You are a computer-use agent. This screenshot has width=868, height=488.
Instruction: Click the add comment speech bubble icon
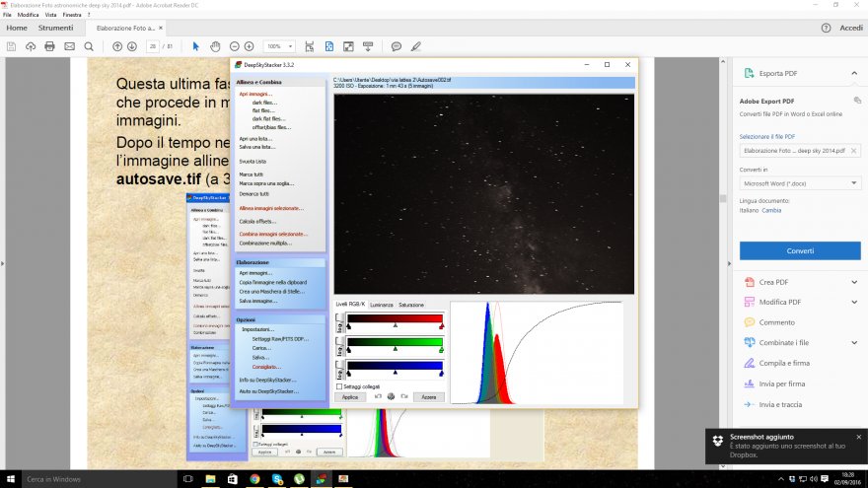[397, 47]
